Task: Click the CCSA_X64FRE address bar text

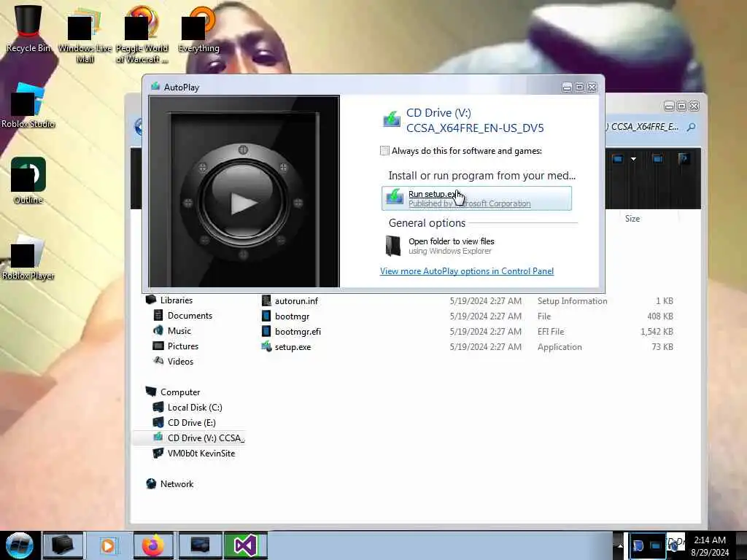Action: (x=644, y=127)
